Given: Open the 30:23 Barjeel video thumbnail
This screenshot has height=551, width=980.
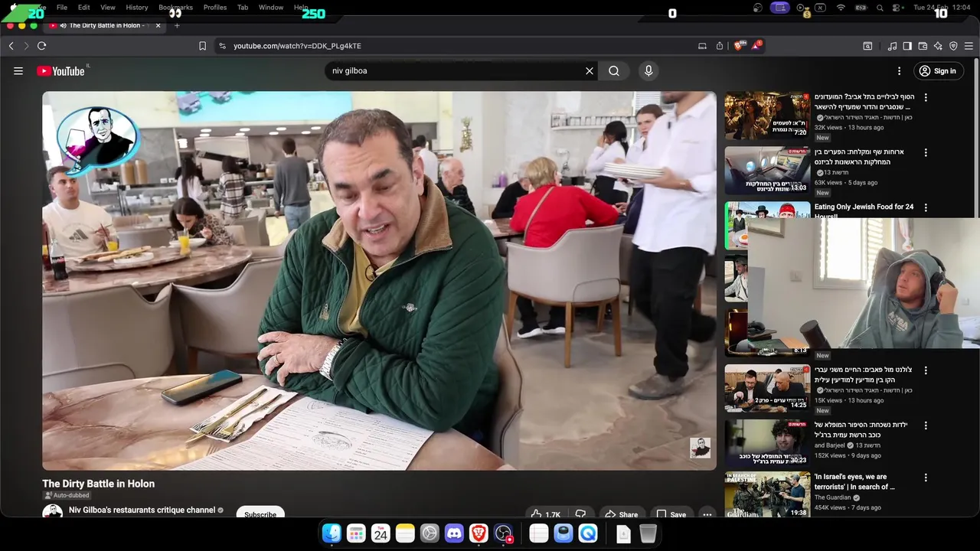Looking at the screenshot, I should tap(767, 444).
